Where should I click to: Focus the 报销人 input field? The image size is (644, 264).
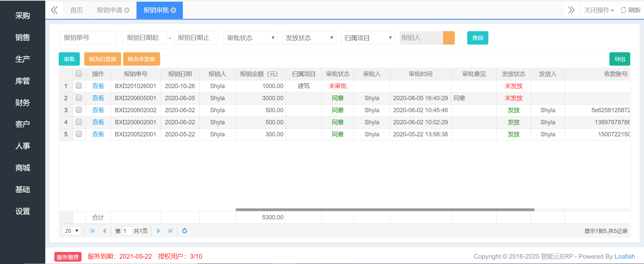[421, 38]
